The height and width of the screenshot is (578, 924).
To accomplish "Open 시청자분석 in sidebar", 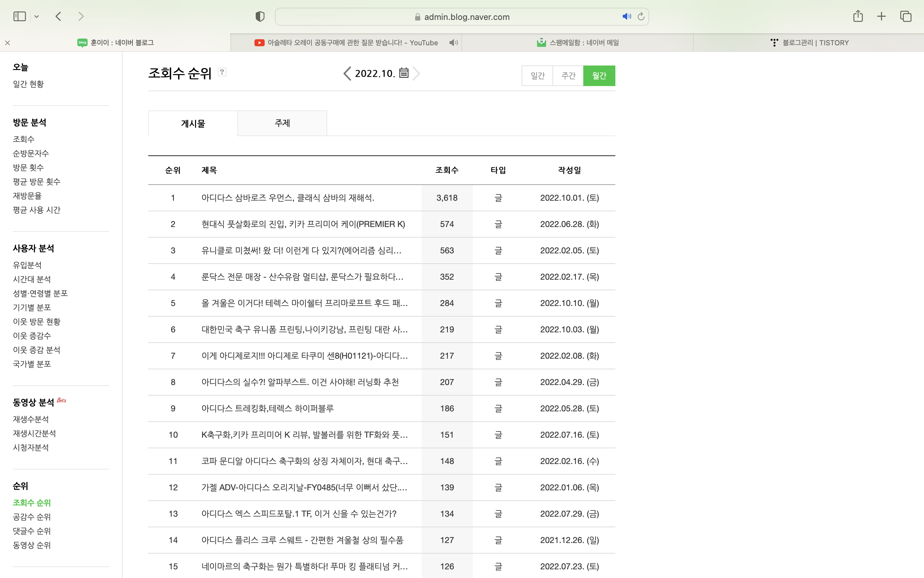I will click(x=31, y=448).
